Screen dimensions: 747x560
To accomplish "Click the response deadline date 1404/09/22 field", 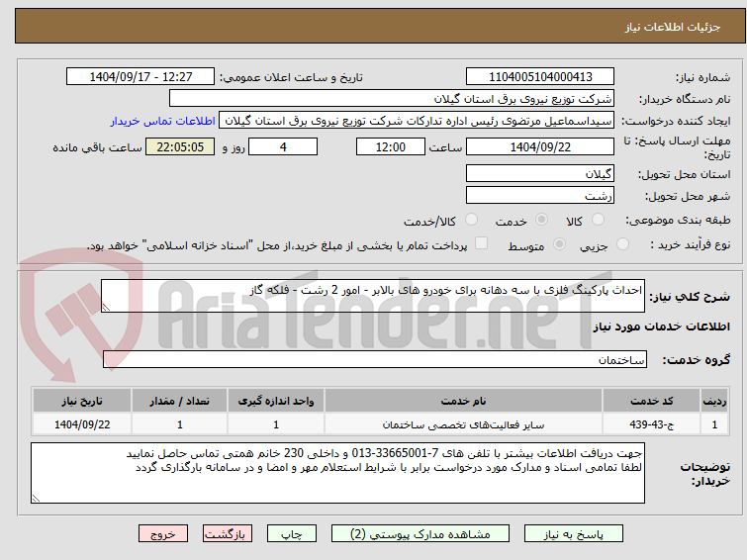I will pos(540,146).
